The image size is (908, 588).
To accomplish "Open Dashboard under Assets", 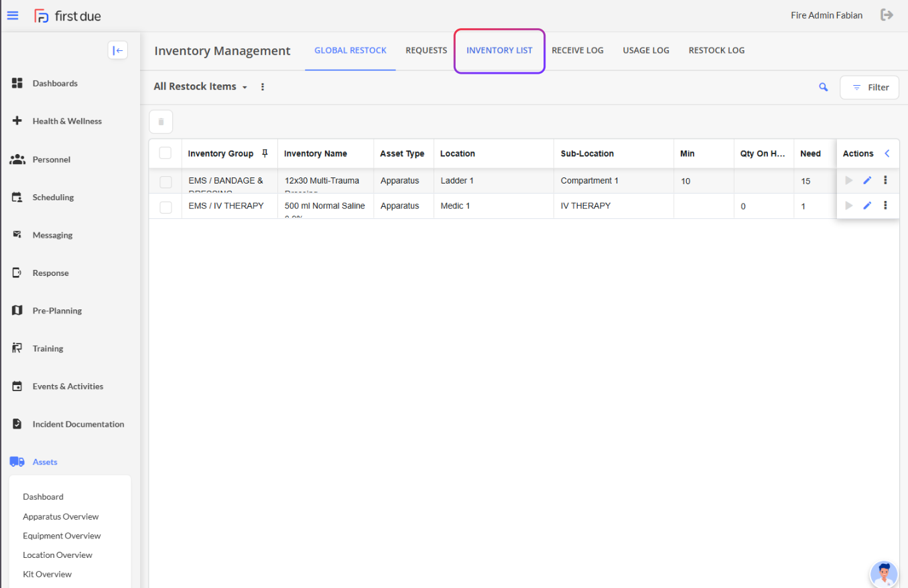I will pyautogui.click(x=43, y=497).
